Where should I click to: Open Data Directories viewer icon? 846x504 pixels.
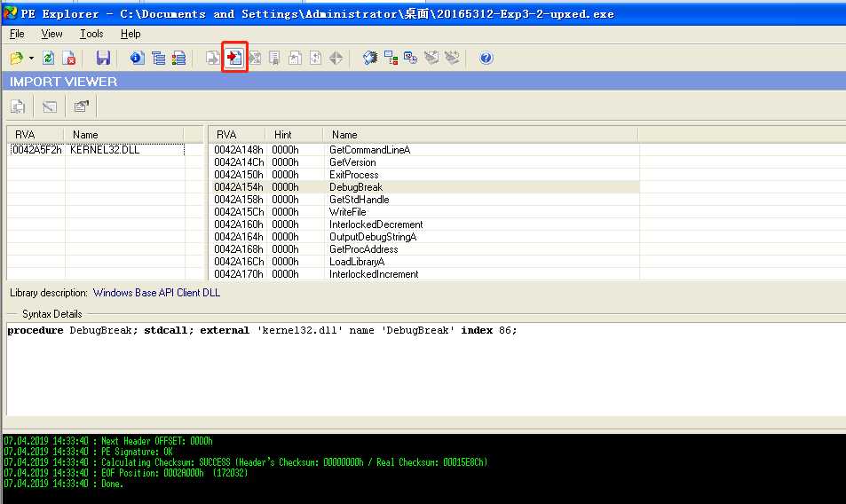click(158, 58)
